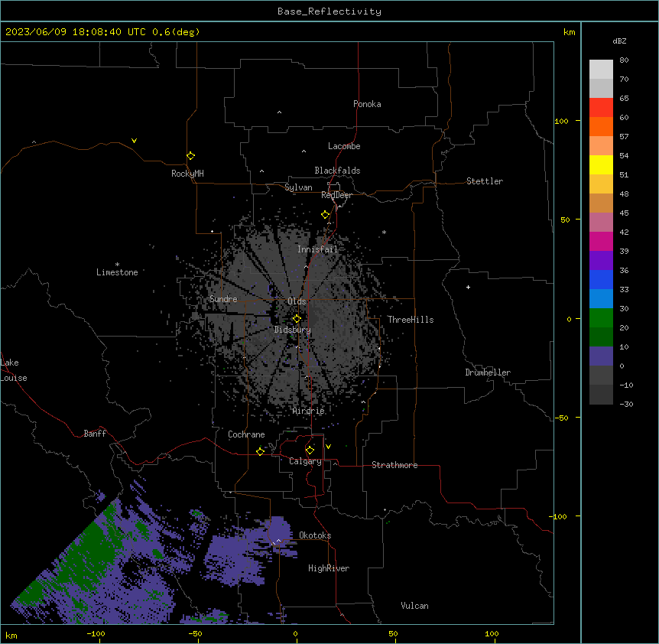Image resolution: width=659 pixels, height=644 pixels.
Task: Select the yellow diamond radar site marker near Olds
Action: point(297,319)
